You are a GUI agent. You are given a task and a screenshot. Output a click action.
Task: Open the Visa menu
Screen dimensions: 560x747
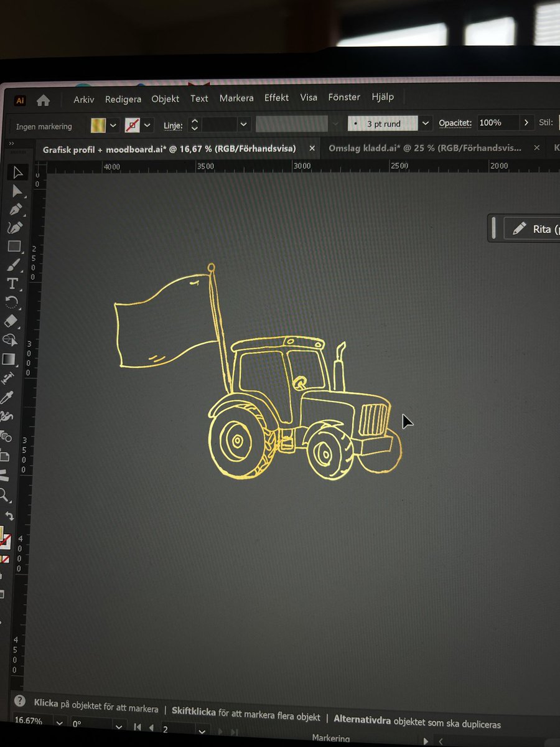coord(309,97)
